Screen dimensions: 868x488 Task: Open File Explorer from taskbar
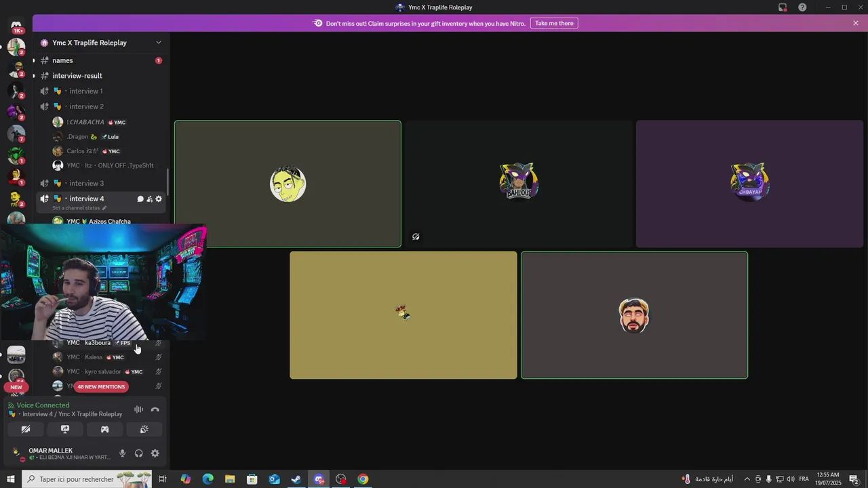tap(230, 479)
